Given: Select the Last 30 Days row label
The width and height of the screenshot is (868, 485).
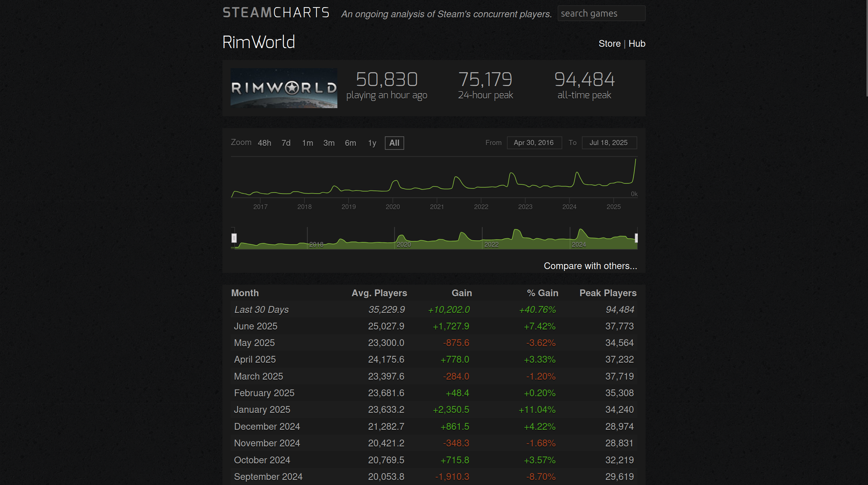Looking at the screenshot, I should (261, 310).
